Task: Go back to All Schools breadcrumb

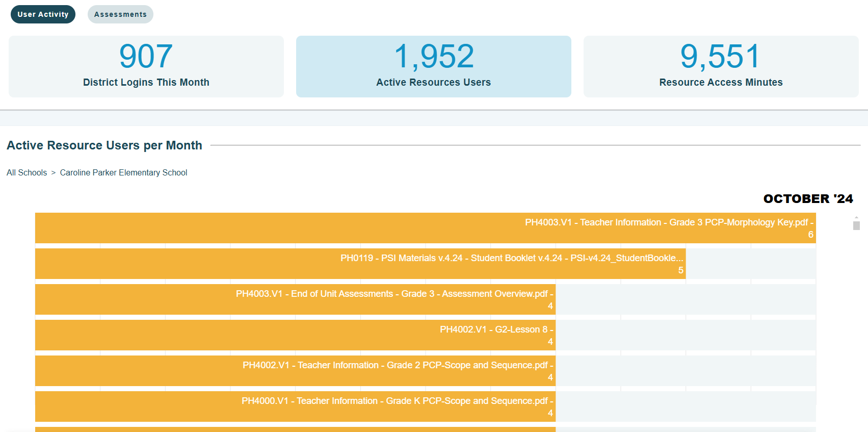Action: [x=27, y=172]
